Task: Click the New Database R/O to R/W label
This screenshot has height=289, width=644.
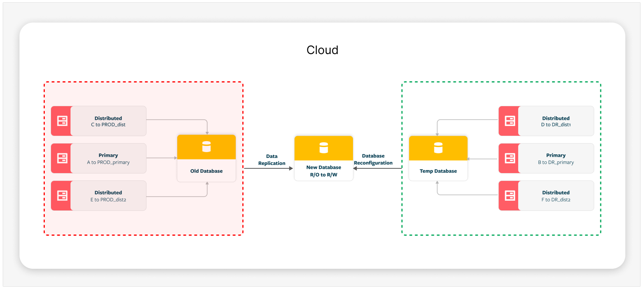Action: [324, 171]
